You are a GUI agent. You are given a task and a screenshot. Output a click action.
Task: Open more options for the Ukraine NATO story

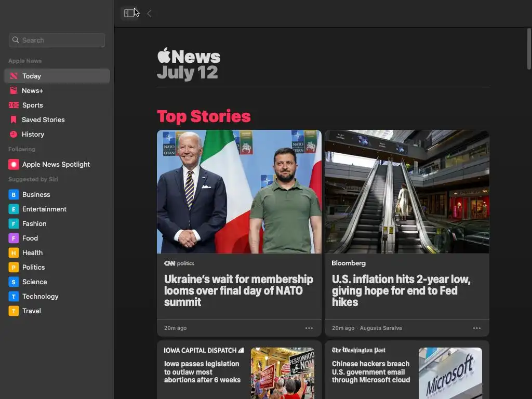coord(309,328)
